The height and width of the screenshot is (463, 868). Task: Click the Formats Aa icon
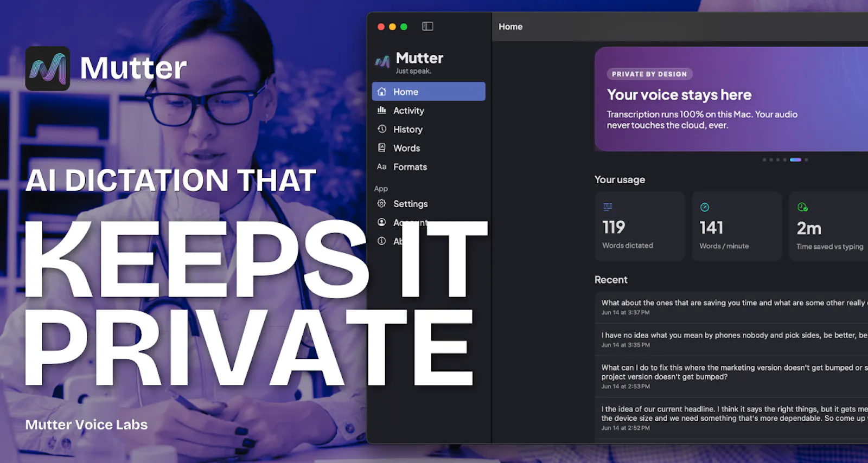pyautogui.click(x=382, y=166)
